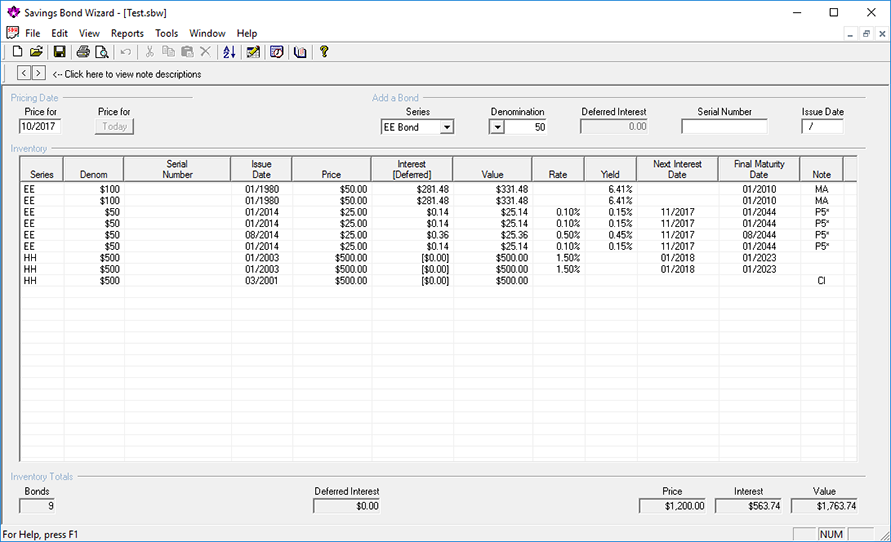Click the document icon left of File menu

pyautogui.click(x=12, y=32)
